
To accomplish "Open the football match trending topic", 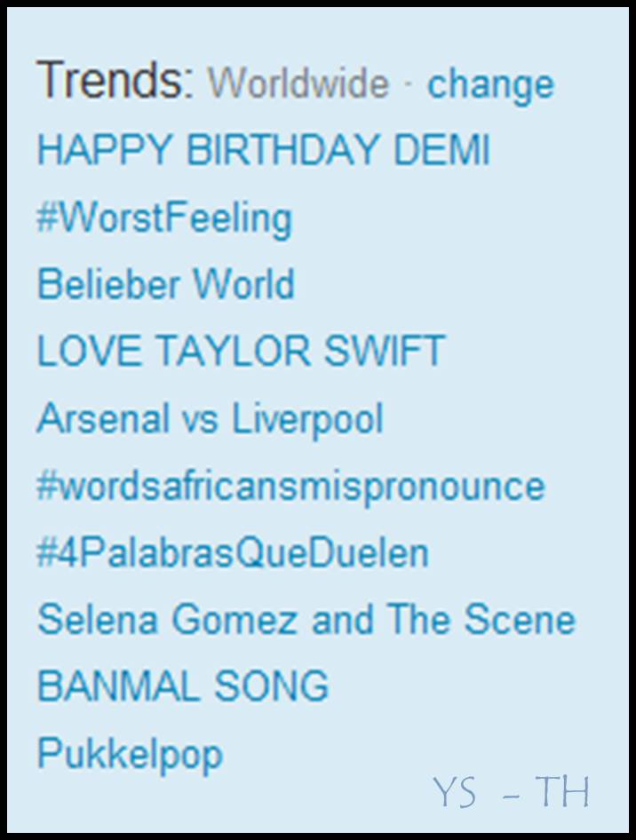I will (x=211, y=419).
